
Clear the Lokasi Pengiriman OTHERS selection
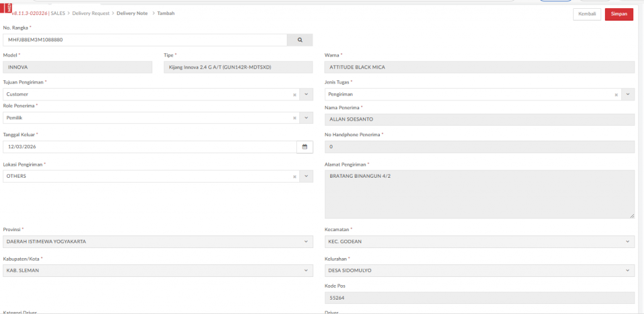tap(294, 176)
